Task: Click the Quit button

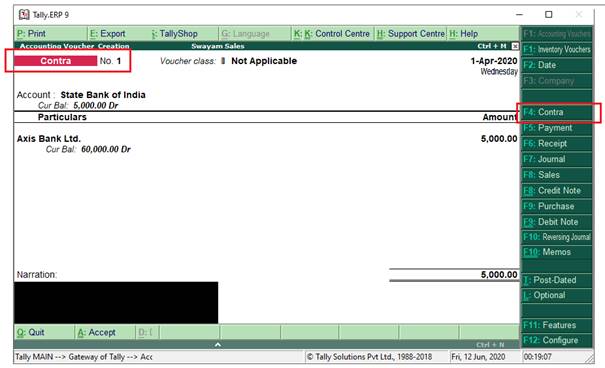Action: [44, 333]
